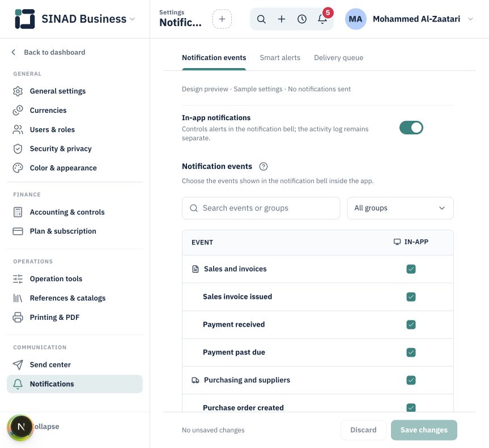Toggle the In-app notifications switch

[411, 128]
